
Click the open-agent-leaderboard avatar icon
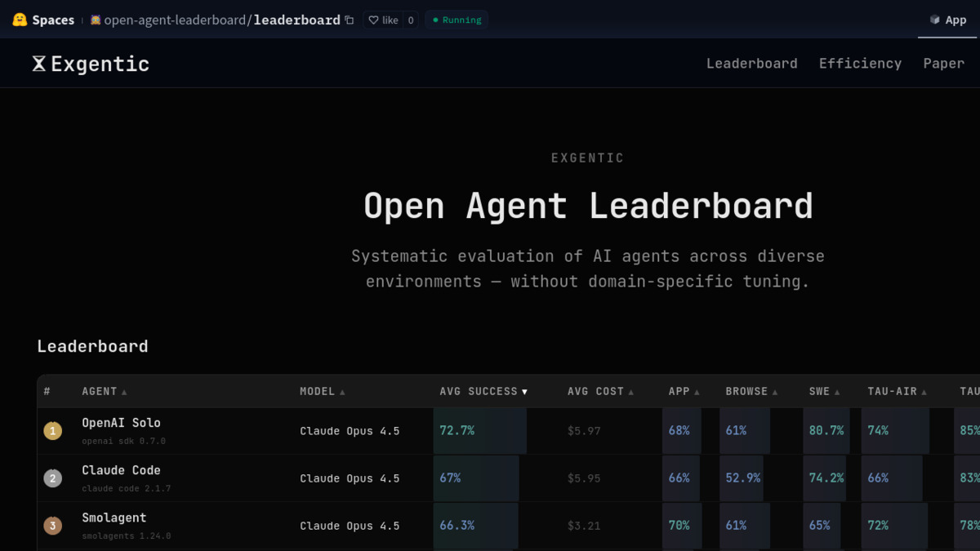coord(96,20)
